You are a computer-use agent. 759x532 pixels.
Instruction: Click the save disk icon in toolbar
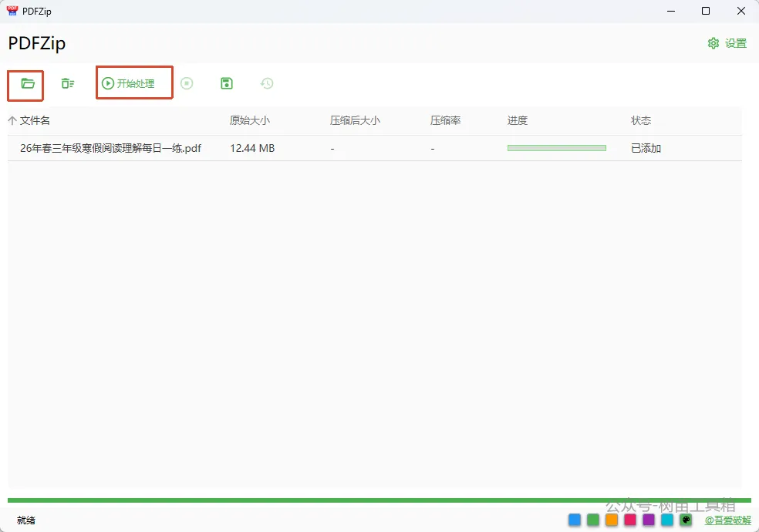(x=227, y=84)
